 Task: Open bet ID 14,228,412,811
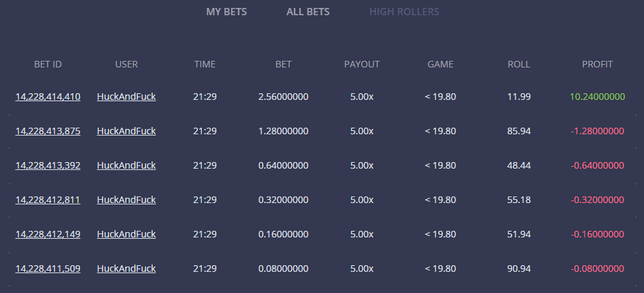pos(48,200)
